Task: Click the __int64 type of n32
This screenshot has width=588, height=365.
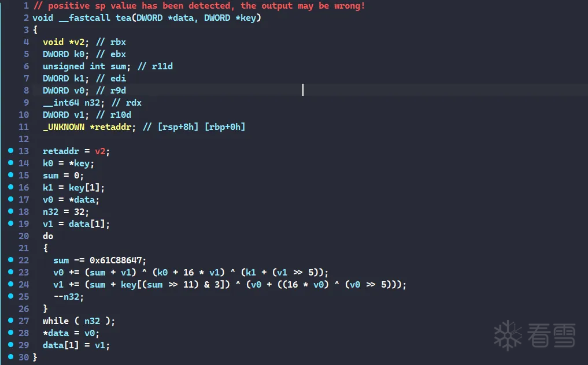Action: 61,103
